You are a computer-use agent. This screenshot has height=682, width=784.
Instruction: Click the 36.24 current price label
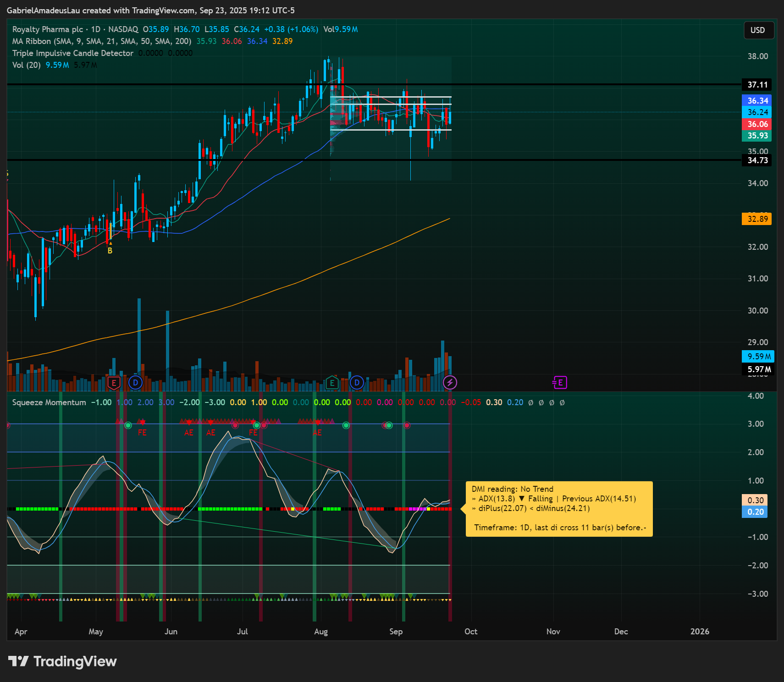click(757, 112)
